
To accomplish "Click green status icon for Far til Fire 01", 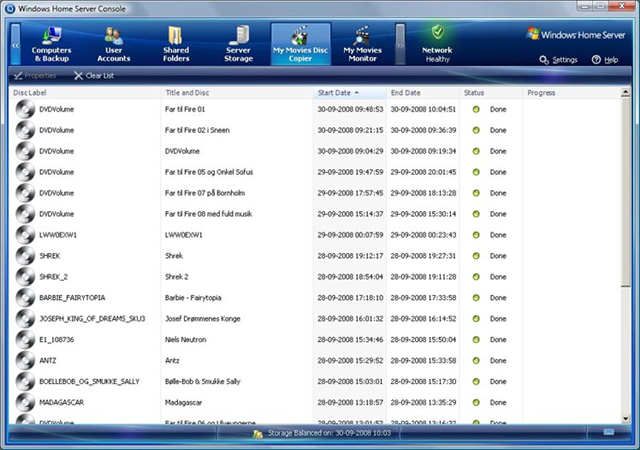I will pos(476,109).
